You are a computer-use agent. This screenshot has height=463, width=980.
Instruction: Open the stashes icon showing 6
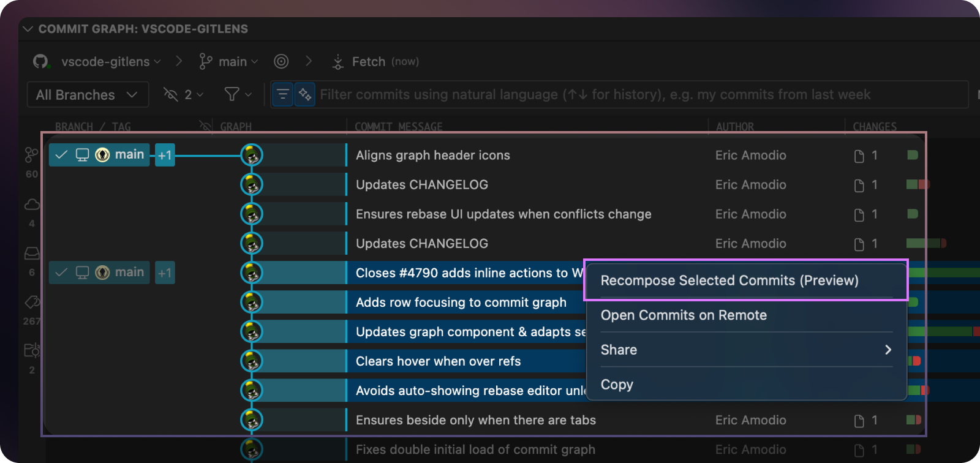(31, 254)
